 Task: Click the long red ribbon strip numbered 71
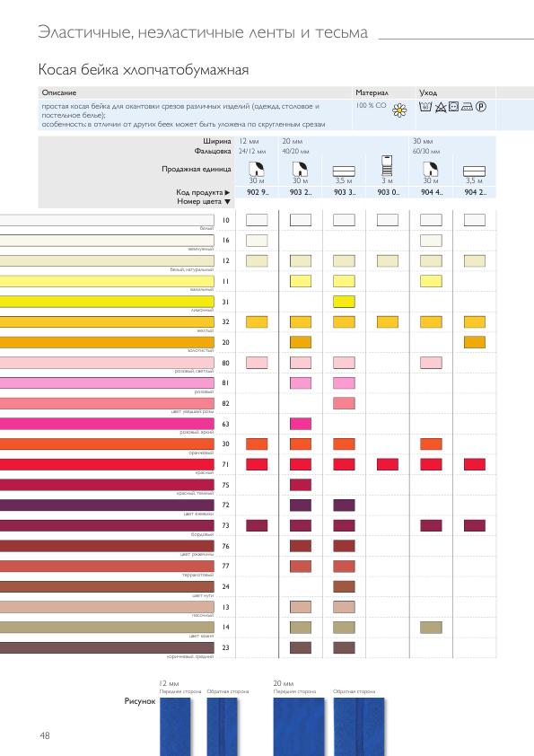(107, 464)
